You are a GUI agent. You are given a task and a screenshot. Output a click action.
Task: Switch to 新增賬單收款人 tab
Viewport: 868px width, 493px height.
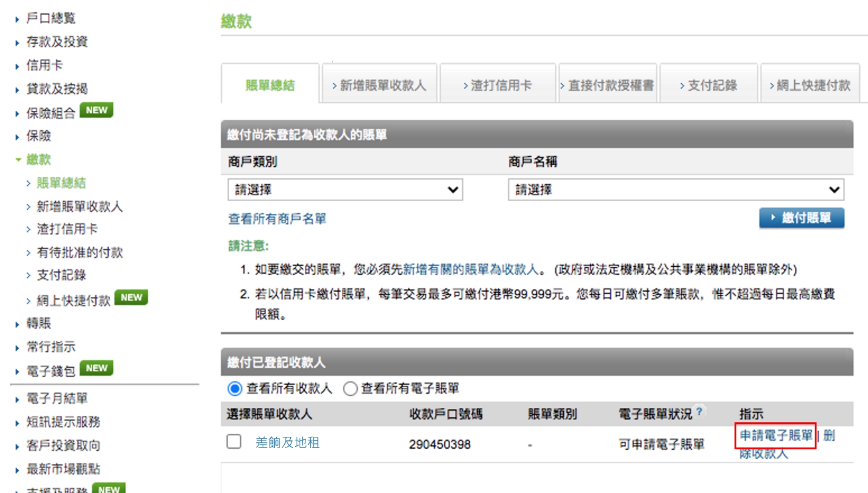click(x=379, y=85)
